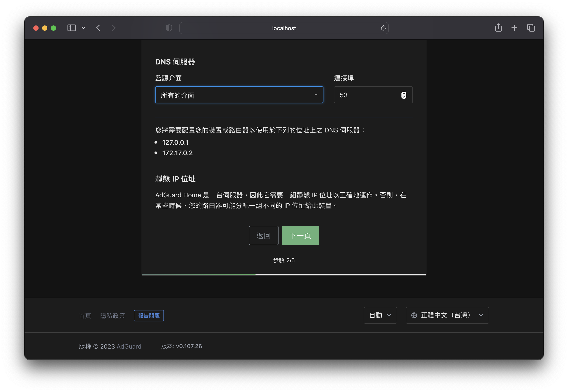Open the tab group chevron beside the sidebar icon

point(83,28)
